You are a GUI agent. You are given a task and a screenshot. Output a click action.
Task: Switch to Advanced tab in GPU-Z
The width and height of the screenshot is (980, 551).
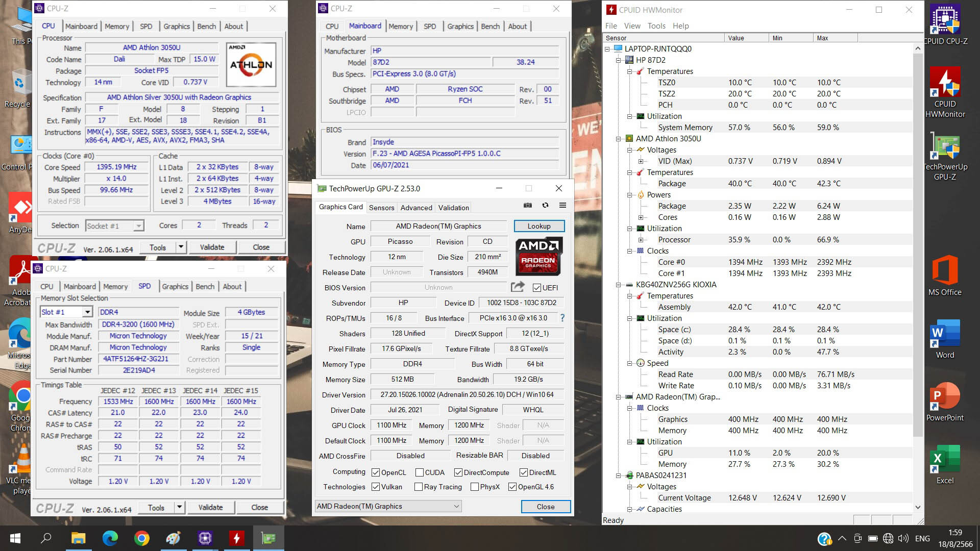coord(416,208)
